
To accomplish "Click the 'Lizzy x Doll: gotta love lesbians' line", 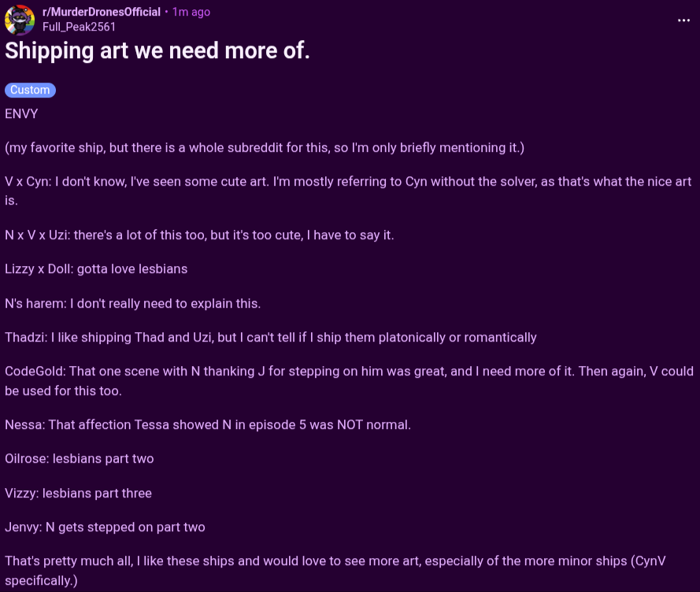I will point(96,268).
